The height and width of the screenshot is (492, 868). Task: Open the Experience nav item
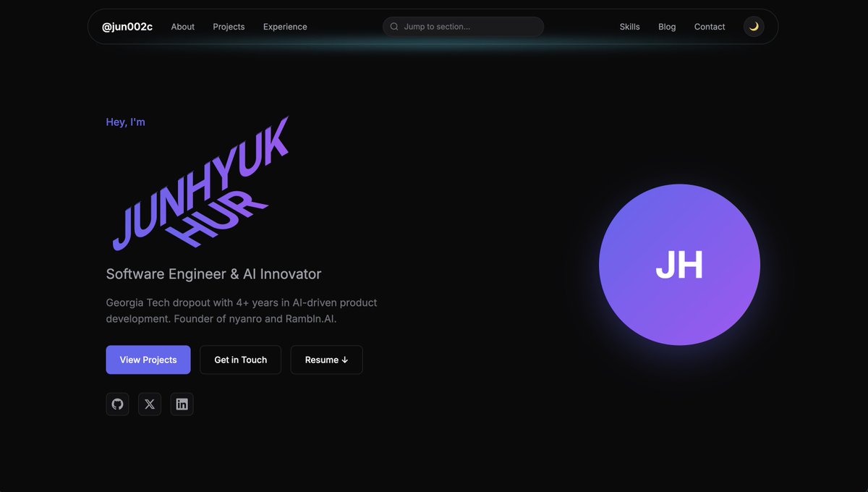(285, 27)
